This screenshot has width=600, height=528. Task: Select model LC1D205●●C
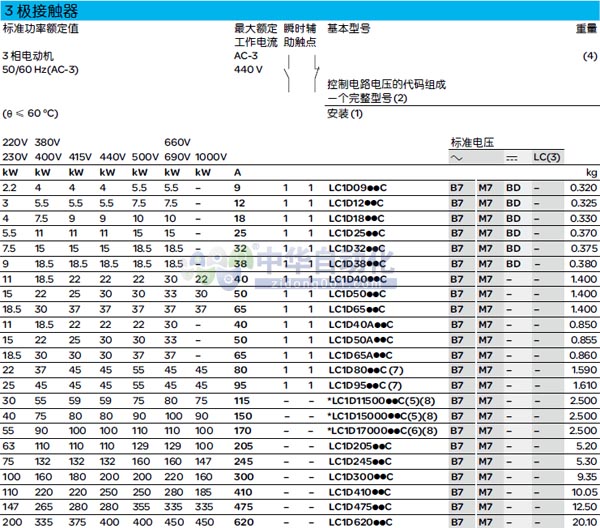coord(360,446)
